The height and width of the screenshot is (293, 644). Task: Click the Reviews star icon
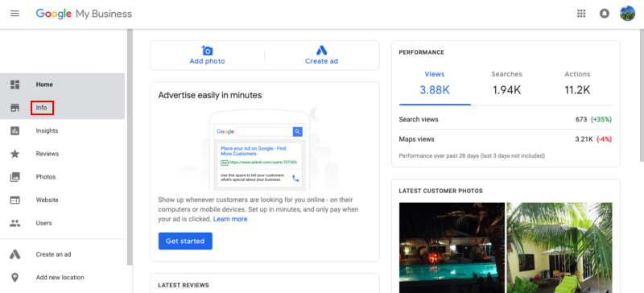click(15, 154)
